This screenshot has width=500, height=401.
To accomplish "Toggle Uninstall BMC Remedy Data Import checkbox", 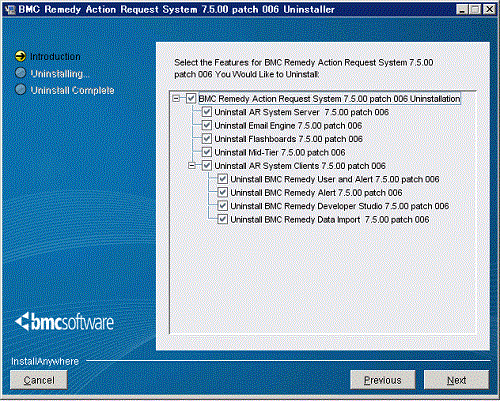I will click(223, 219).
